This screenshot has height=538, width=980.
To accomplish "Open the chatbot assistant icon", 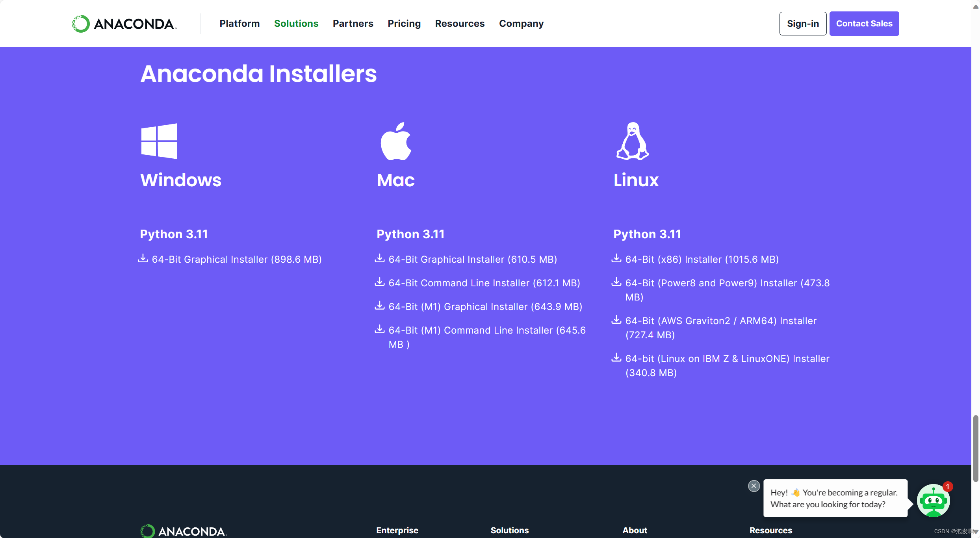I will click(x=934, y=500).
